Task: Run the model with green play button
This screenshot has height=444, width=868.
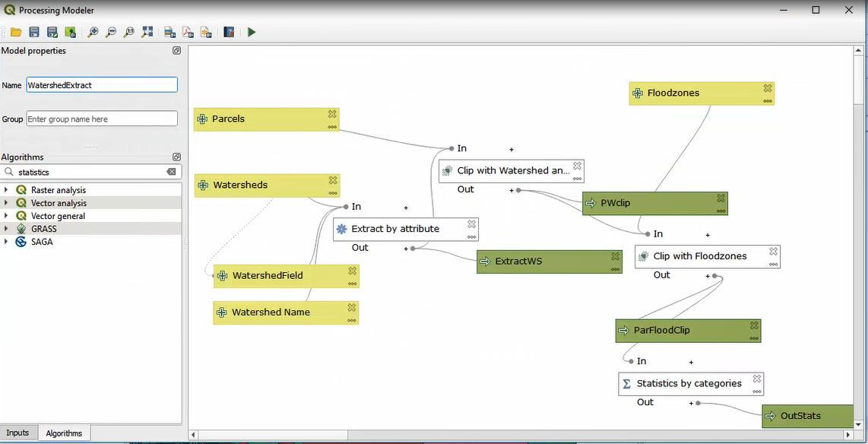Action: click(252, 32)
